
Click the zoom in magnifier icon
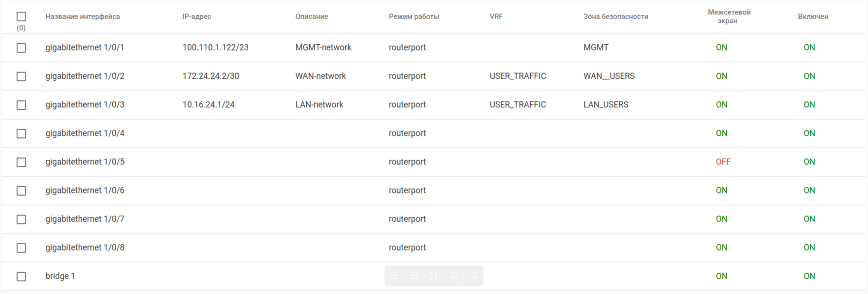(414, 276)
